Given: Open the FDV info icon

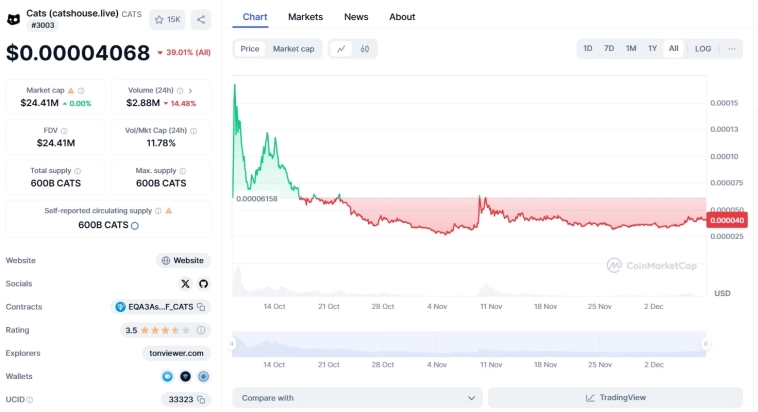Looking at the screenshot, I should tap(64, 131).
